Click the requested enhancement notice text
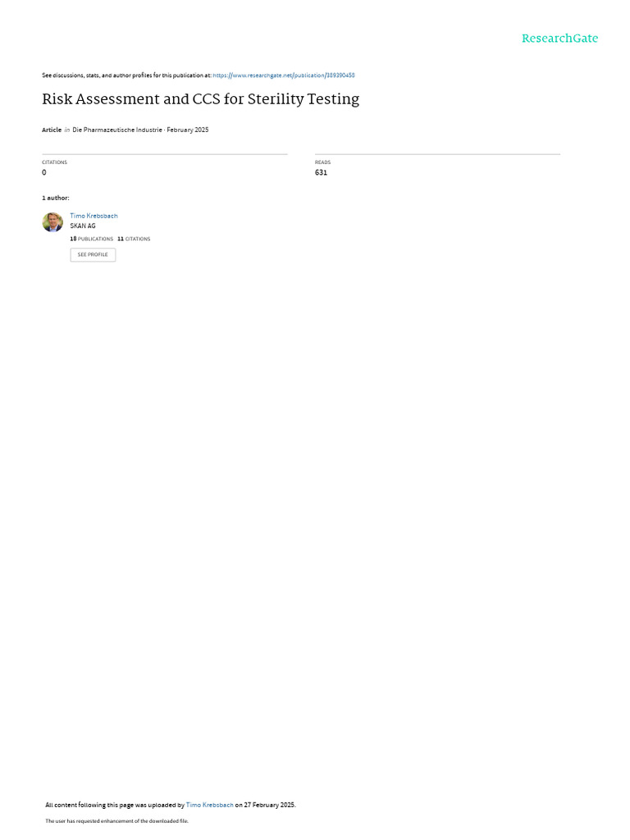The height and width of the screenshot is (840, 630). pyautogui.click(x=116, y=820)
